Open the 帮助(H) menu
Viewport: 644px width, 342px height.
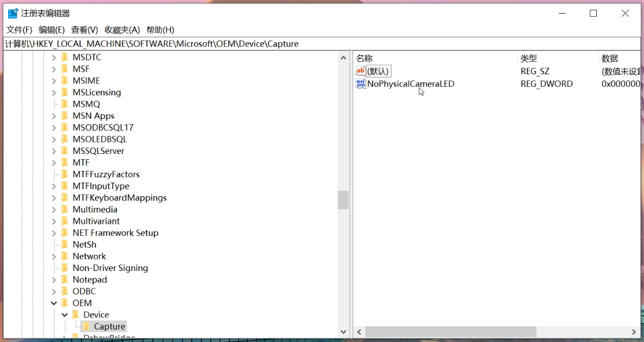[160, 30]
